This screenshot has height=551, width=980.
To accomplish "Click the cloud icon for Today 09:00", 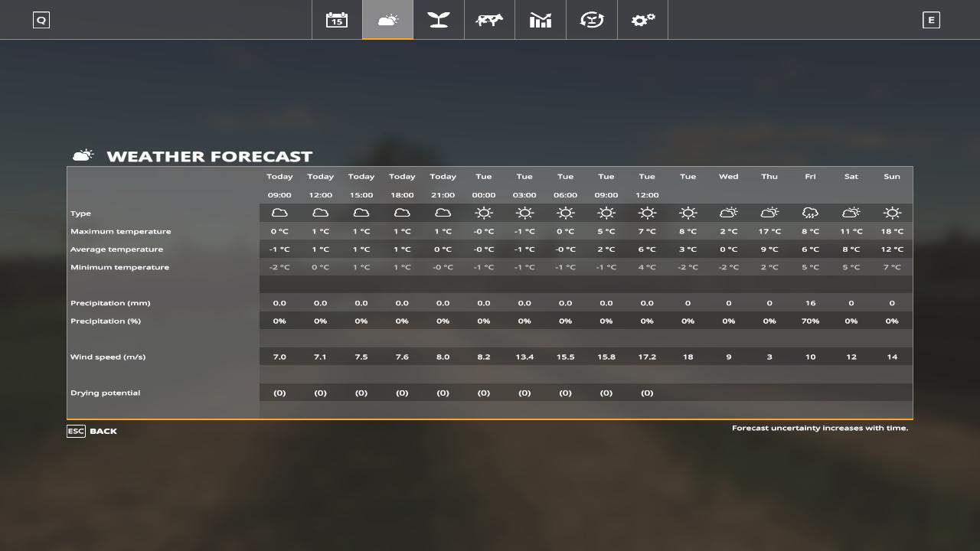I will [279, 213].
